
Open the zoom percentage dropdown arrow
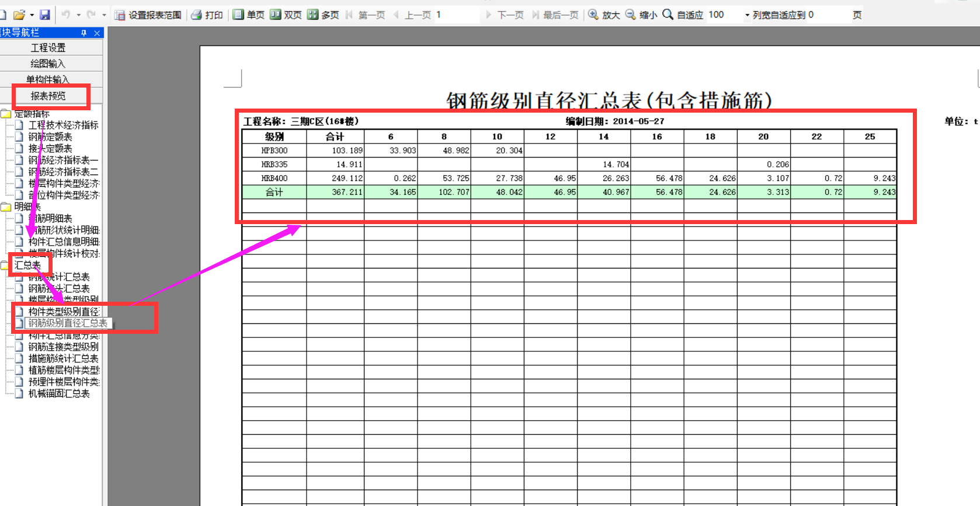tap(747, 15)
